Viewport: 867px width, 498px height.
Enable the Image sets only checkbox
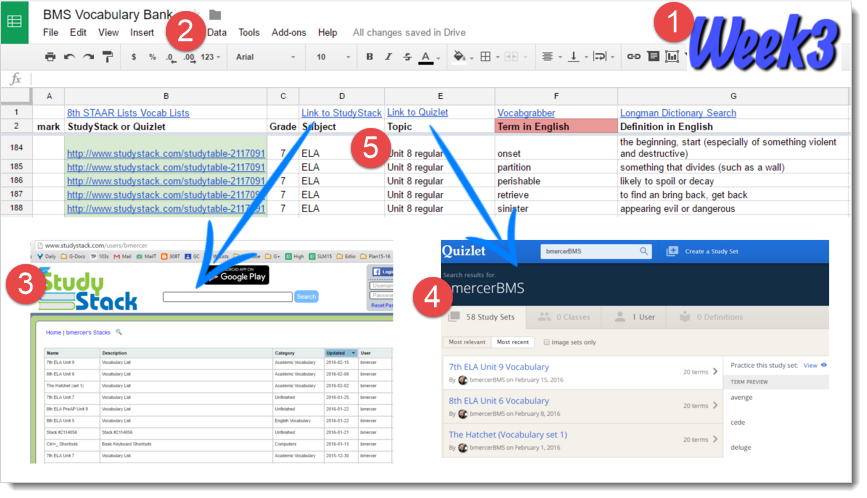tap(546, 342)
